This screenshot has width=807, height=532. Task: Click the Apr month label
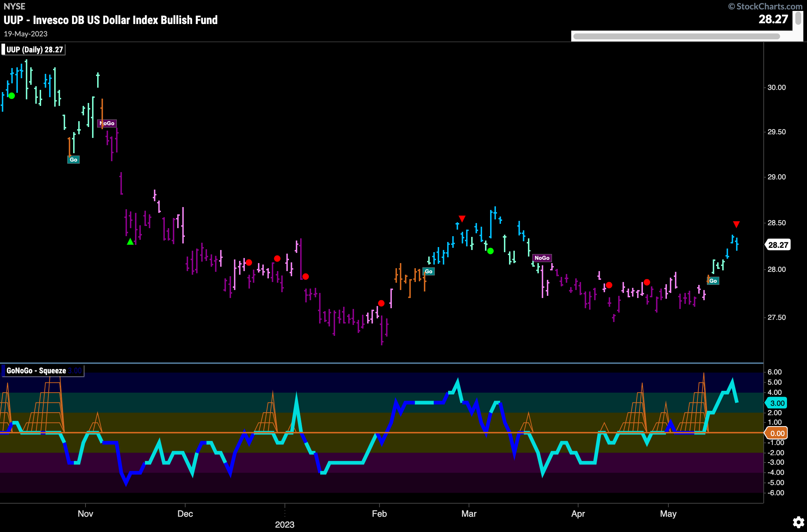578,513
